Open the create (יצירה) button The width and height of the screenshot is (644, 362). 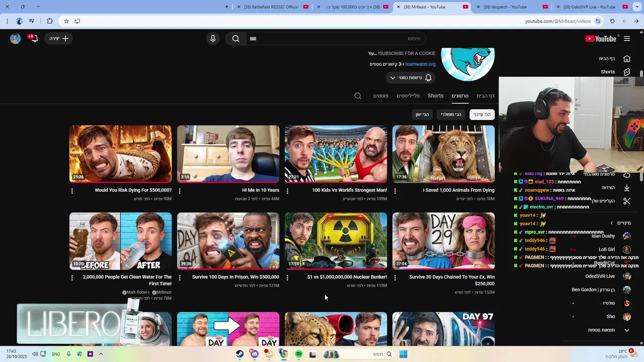click(59, 39)
